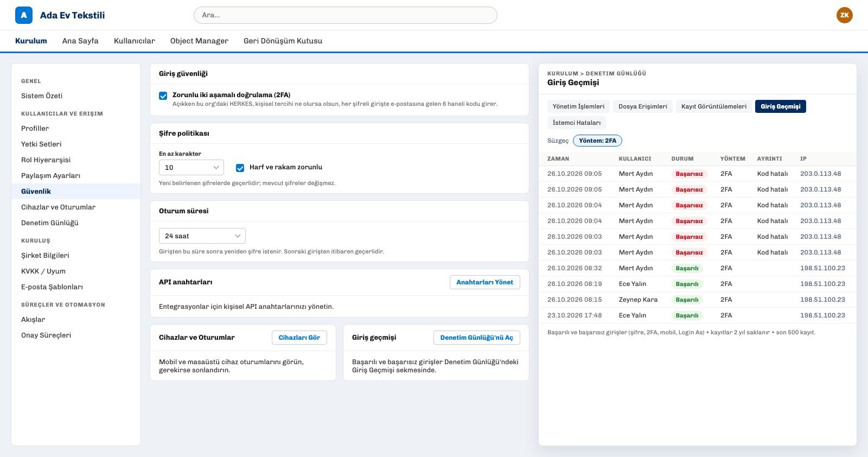Focus the Ara search field
The width and height of the screenshot is (868, 457).
(x=346, y=15)
